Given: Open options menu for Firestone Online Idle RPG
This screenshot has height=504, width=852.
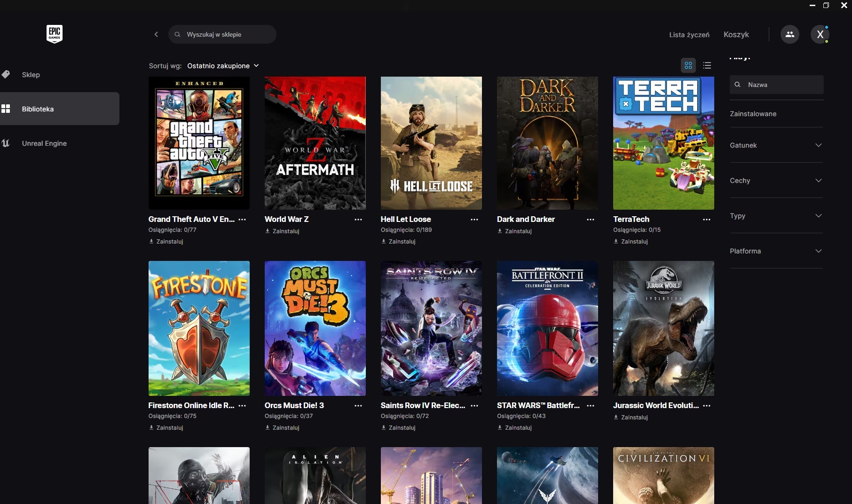Looking at the screenshot, I should [242, 406].
